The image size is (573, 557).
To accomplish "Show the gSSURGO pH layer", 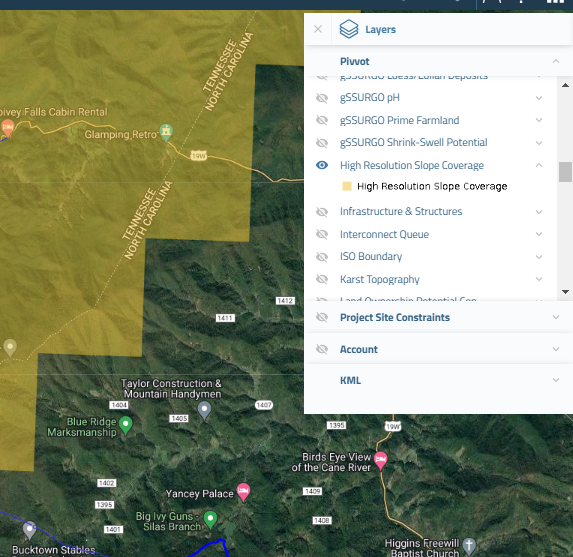I will [322, 98].
